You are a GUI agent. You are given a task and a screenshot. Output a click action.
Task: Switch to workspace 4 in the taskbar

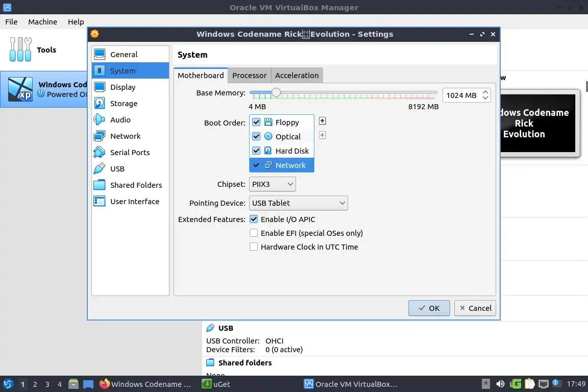[x=60, y=384]
